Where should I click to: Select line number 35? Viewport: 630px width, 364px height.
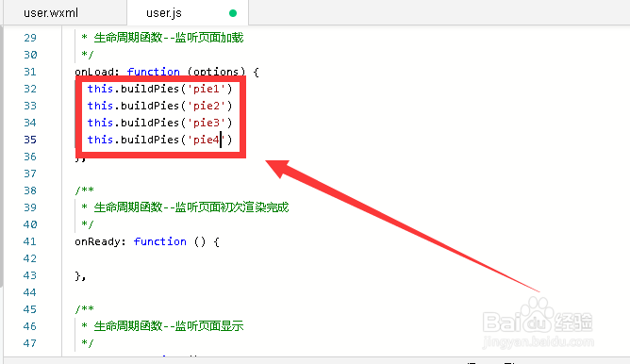30,140
